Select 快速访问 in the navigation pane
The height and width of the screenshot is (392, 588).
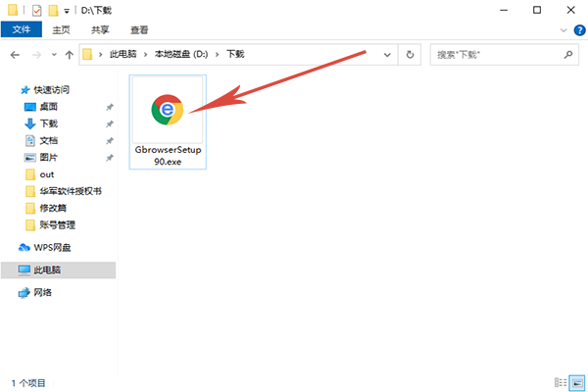[x=51, y=90]
